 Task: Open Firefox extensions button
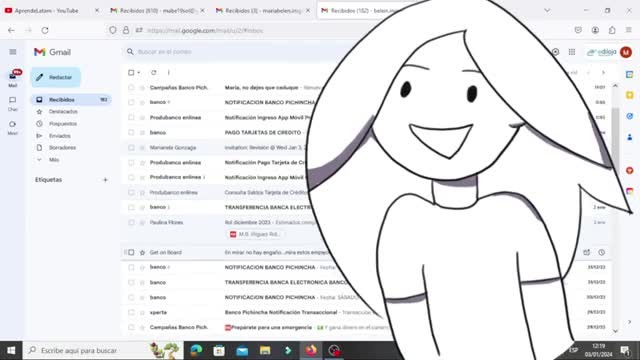coord(612,30)
